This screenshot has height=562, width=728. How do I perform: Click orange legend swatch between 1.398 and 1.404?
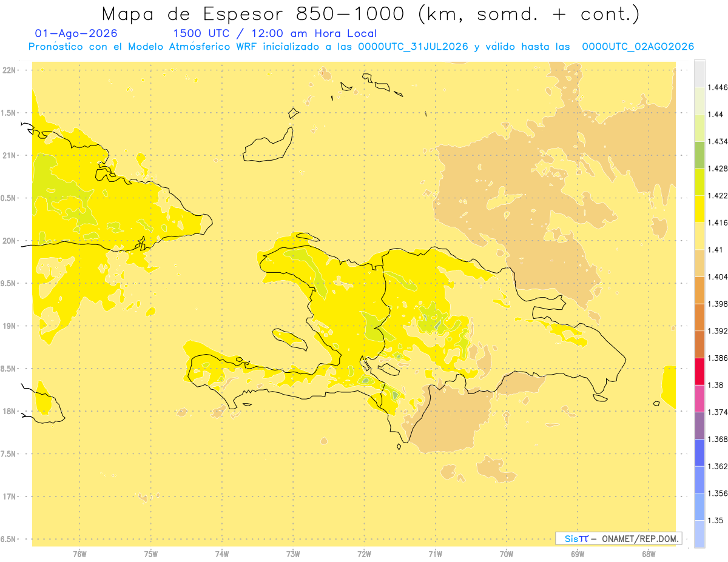coord(699,290)
